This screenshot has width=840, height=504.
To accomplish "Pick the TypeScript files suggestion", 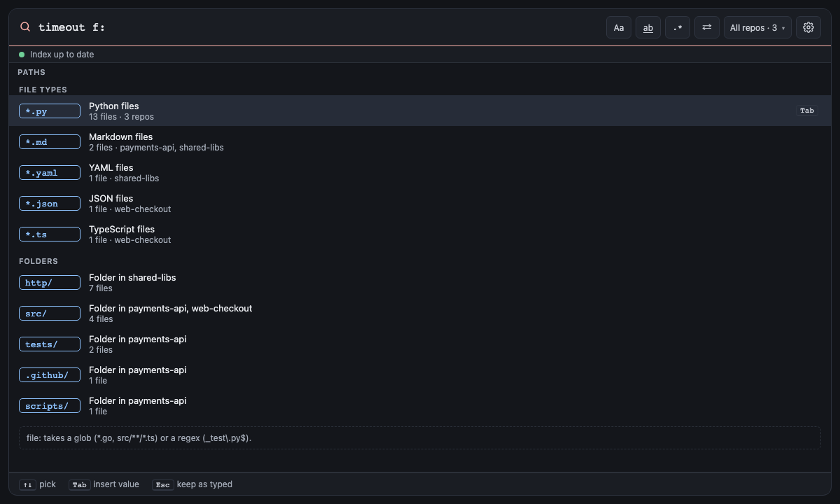I will click(420, 234).
